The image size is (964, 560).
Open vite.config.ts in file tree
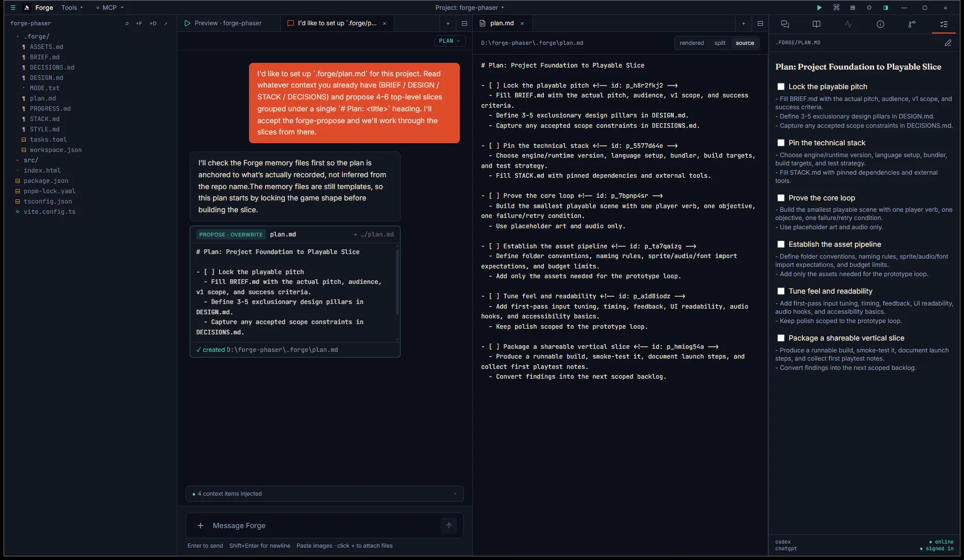pyautogui.click(x=49, y=212)
